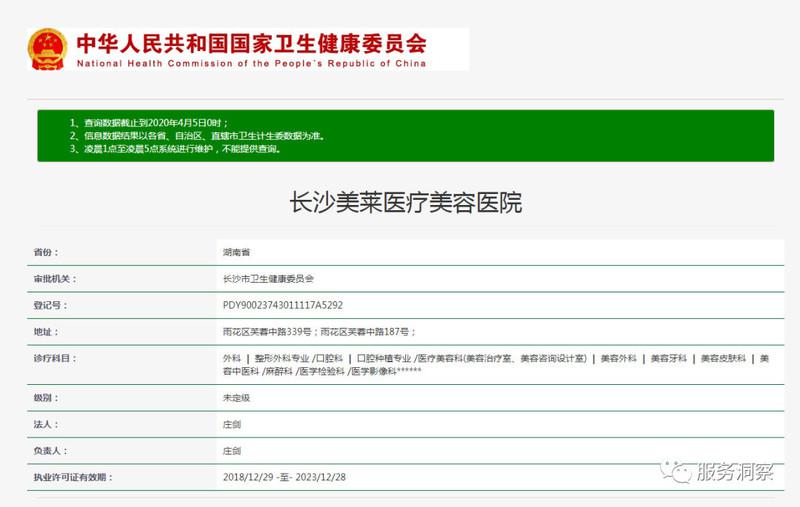The height and width of the screenshot is (507, 800).
Task: Click the 长沙市卫生健康委员会 approval authority value
Action: (267, 278)
